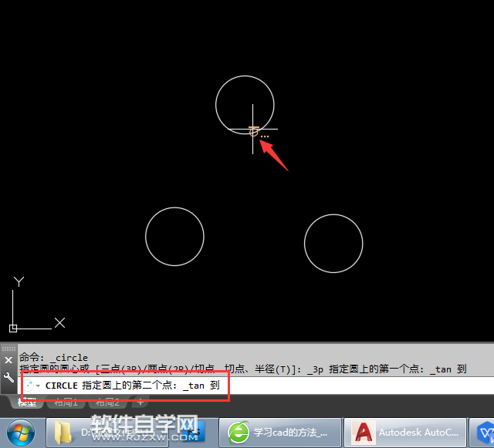
Task: Open the Photoshop taskbar icon
Action: pos(195,433)
